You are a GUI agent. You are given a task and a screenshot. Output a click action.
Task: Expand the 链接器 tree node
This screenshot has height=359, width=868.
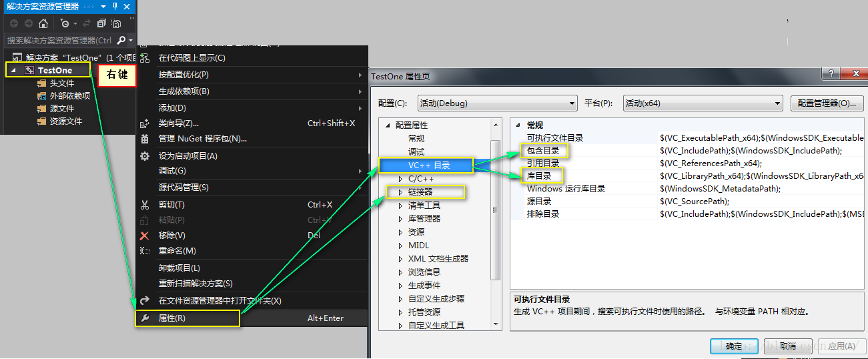click(x=400, y=192)
